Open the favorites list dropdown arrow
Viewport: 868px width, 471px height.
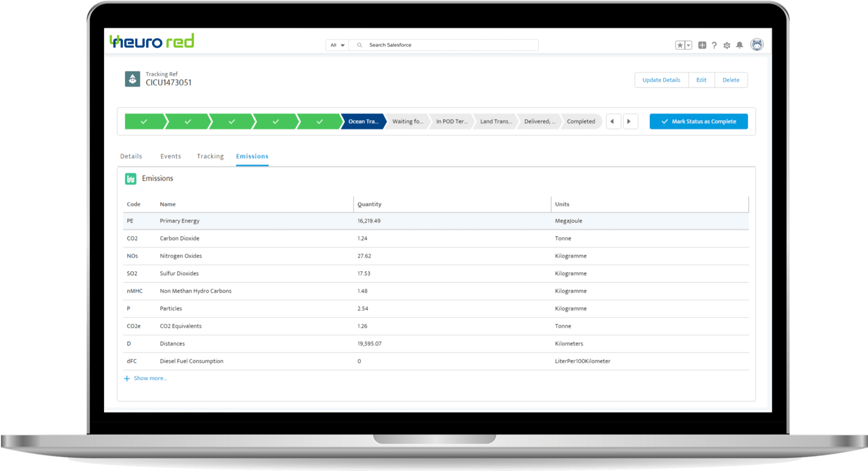pos(688,45)
